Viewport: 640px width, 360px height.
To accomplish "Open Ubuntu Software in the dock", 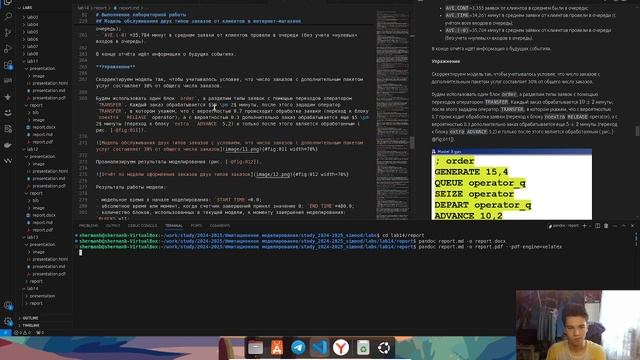I will [x=277, y=348].
